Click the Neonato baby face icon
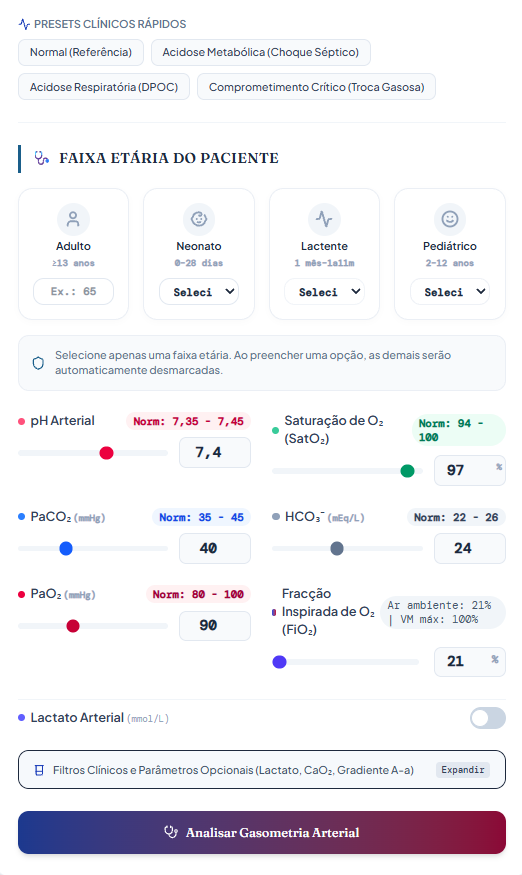 199,219
